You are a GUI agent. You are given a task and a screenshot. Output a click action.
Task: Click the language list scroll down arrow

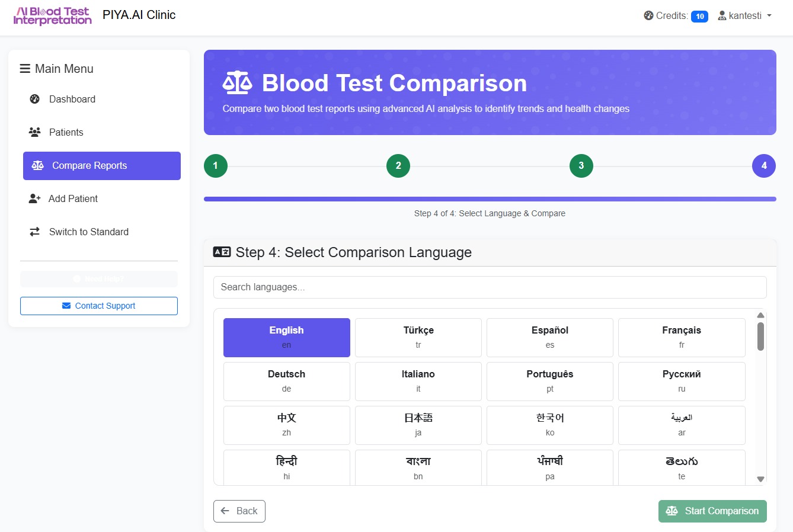tap(760, 479)
